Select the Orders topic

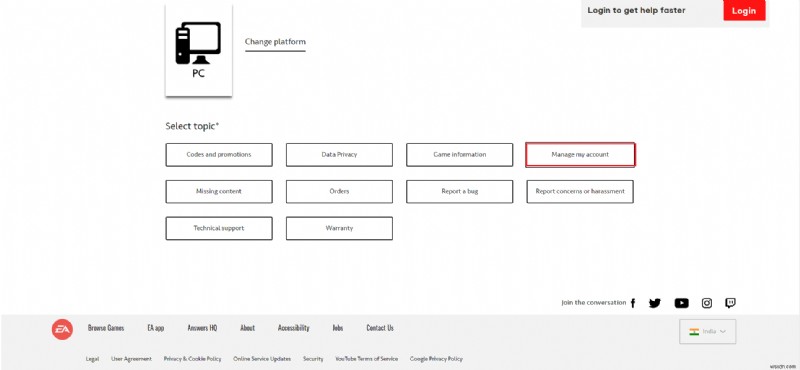point(339,191)
